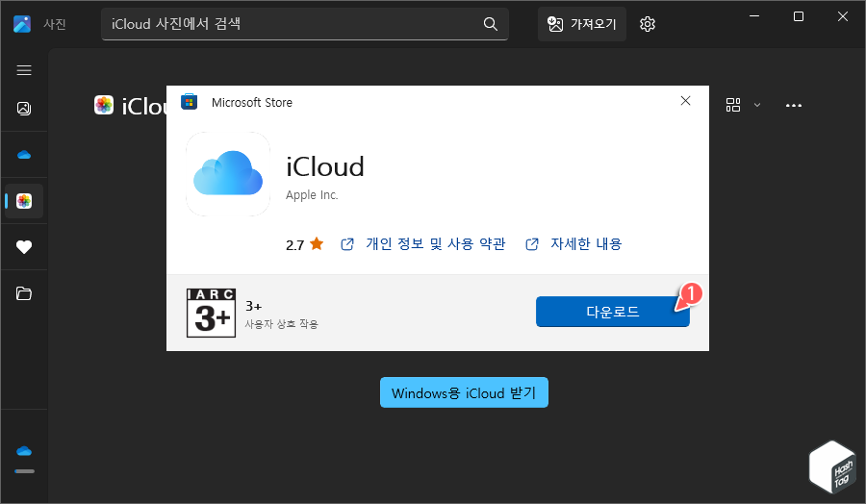This screenshot has width=866, height=504.
Task: Focus the iCloud 사진에서 검색 search field
Action: (x=305, y=24)
